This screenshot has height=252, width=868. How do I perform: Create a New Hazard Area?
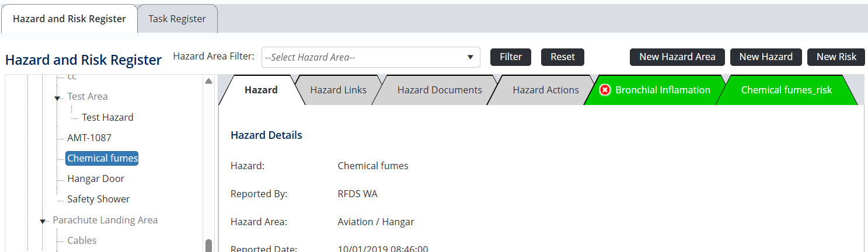point(677,57)
